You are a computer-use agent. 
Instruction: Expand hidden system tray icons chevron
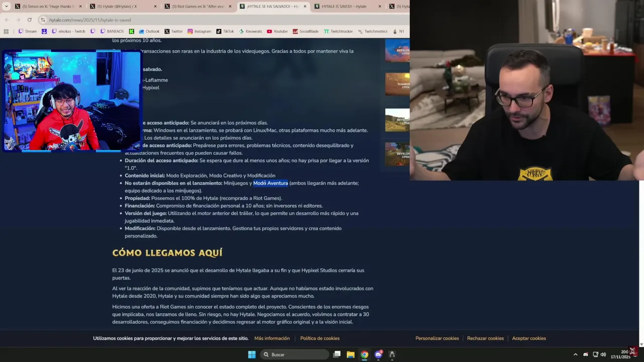pyautogui.click(x=576, y=354)
